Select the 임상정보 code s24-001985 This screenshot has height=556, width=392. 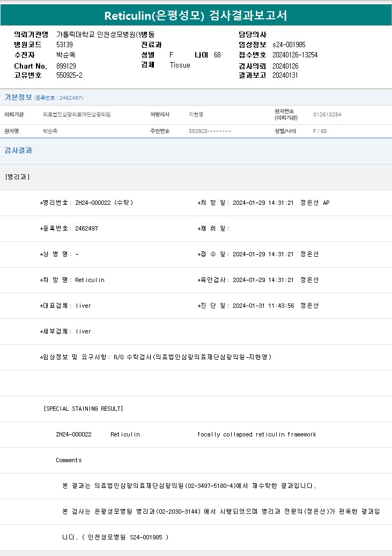[x=289, y=45]
